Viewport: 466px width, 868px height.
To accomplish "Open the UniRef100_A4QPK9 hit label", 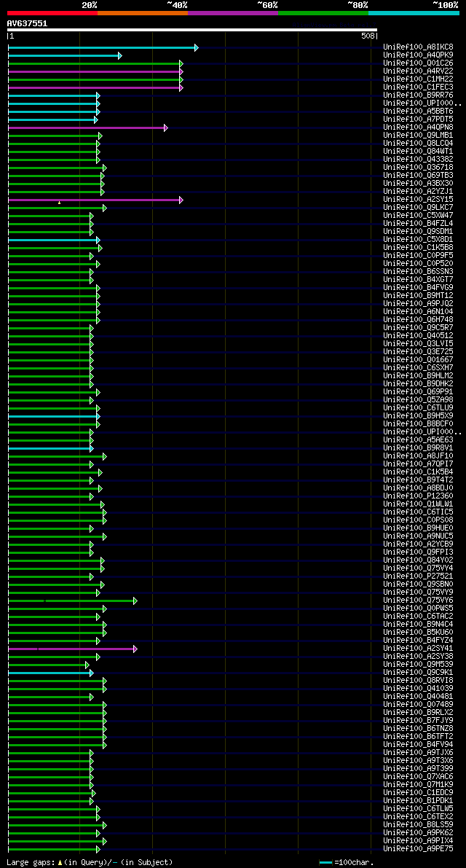I will 418,55.
